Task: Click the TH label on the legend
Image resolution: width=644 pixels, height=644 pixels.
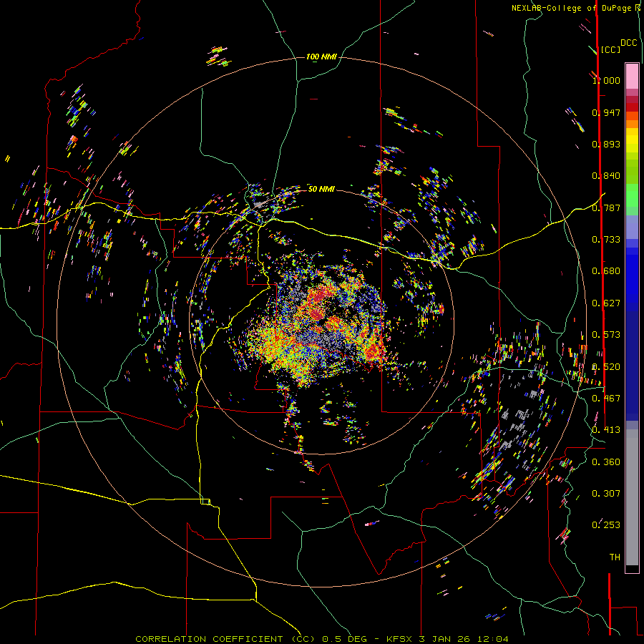Action: (x=615, y=557)
